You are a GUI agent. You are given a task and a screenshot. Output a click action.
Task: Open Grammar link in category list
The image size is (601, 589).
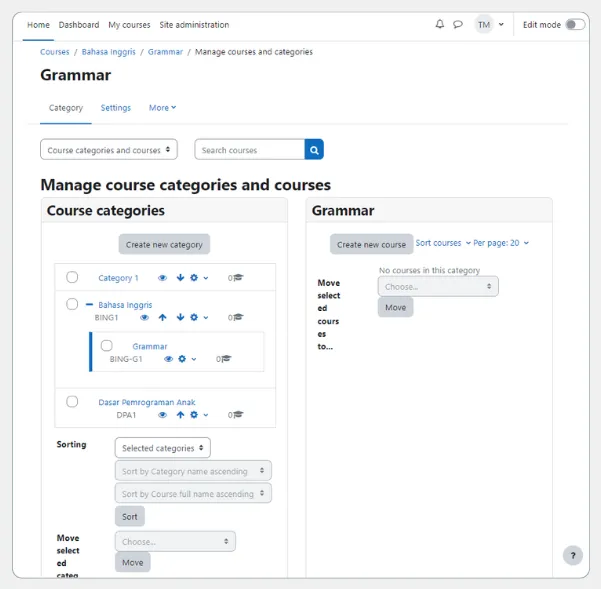(150, 346)
